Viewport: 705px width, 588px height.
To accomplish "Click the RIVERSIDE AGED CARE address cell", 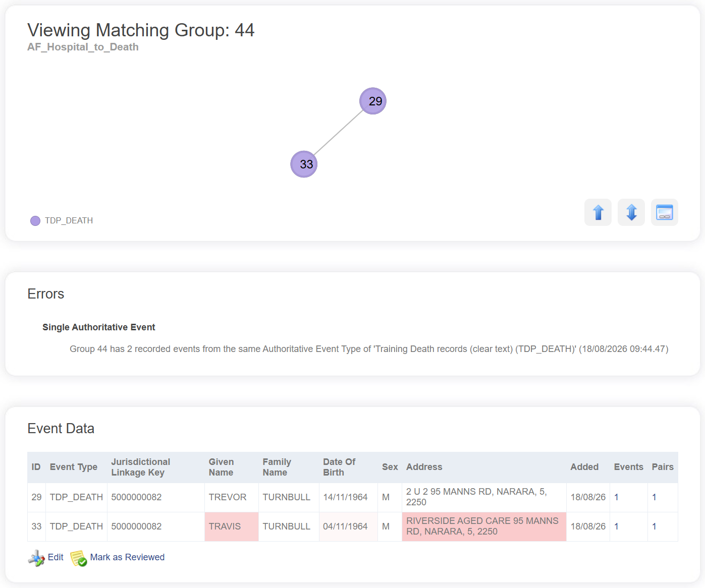I will [x=484, y=526].
